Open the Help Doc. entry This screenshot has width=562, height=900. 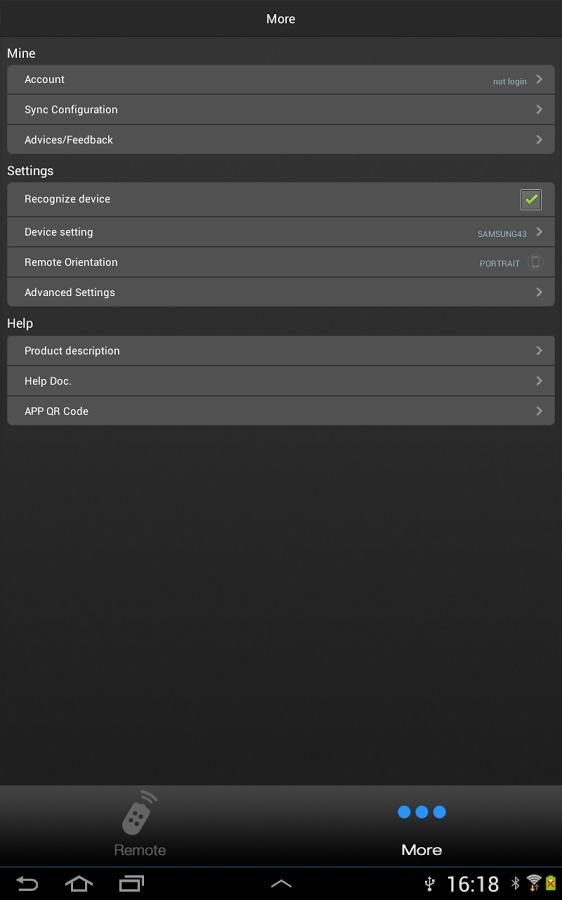point(281,381)
